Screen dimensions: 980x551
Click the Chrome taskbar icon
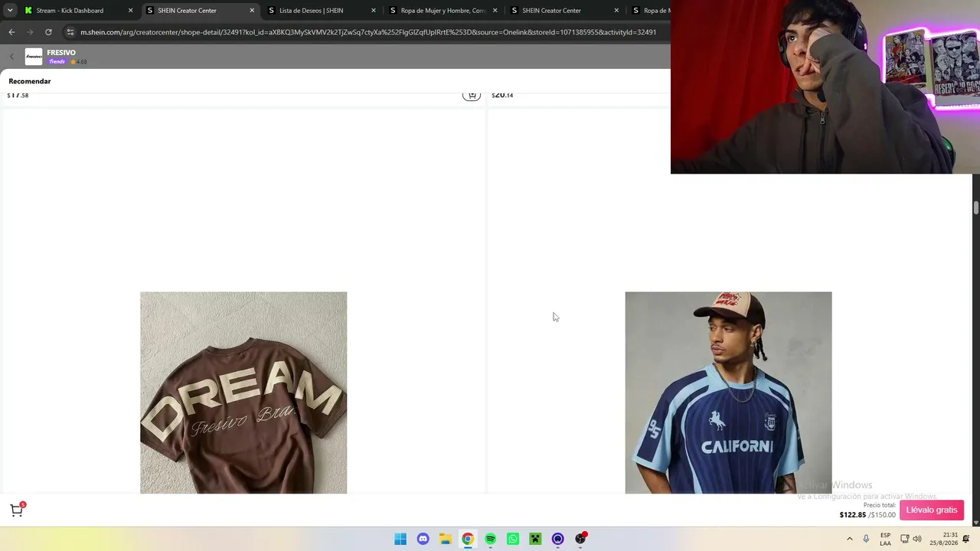pos(468,539)
